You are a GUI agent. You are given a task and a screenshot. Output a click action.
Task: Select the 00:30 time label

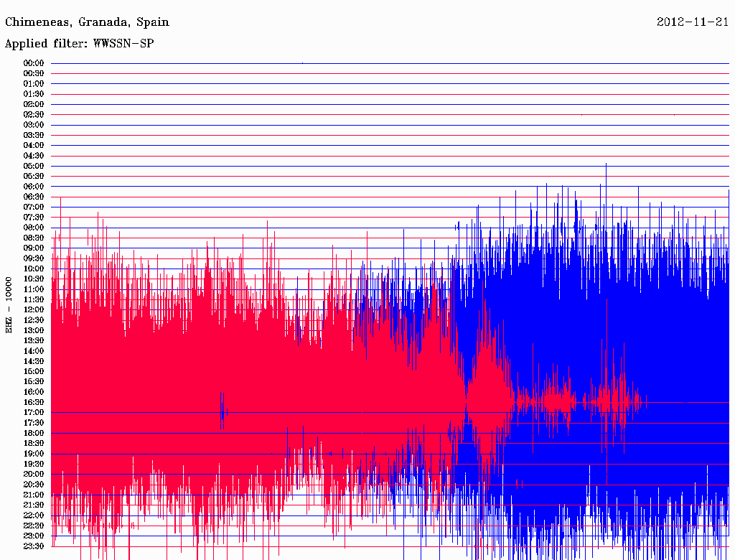tap(34, 73)
